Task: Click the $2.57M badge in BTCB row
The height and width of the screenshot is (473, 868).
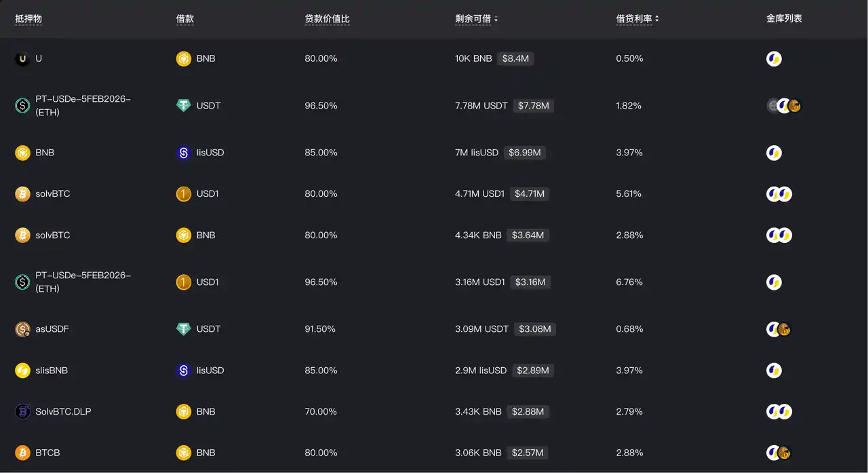Action: [x=528, y=453]
